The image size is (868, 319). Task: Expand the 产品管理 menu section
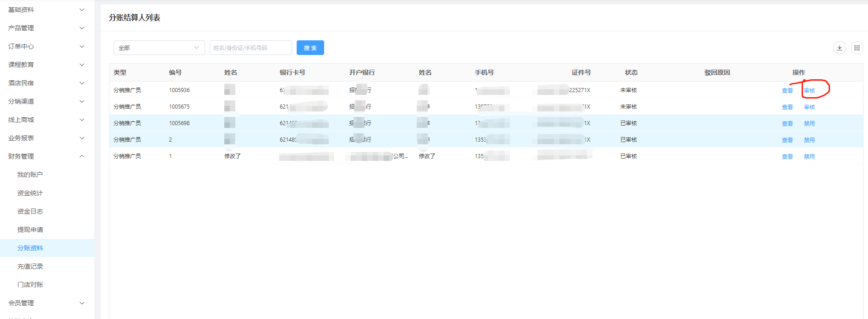coord(46,28)
